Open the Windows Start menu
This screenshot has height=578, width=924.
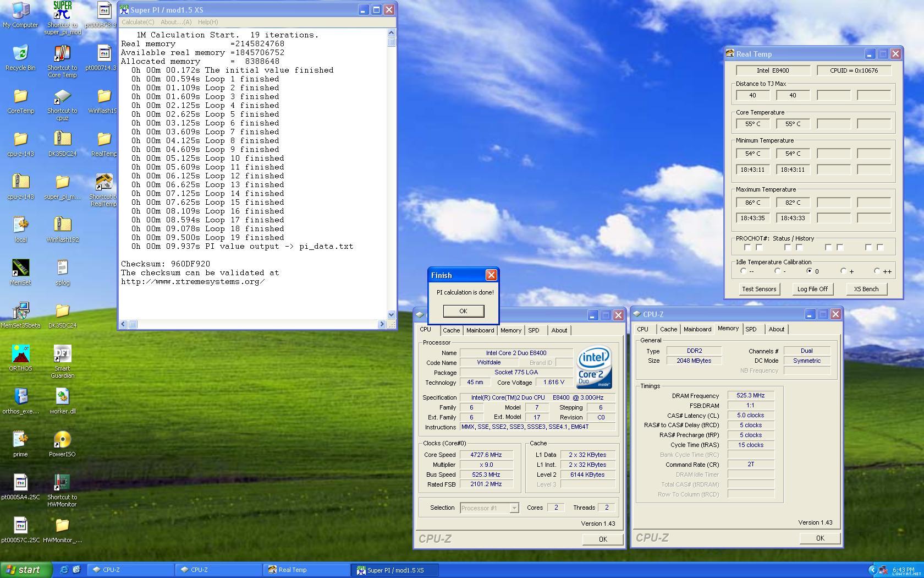pos(26,570)
